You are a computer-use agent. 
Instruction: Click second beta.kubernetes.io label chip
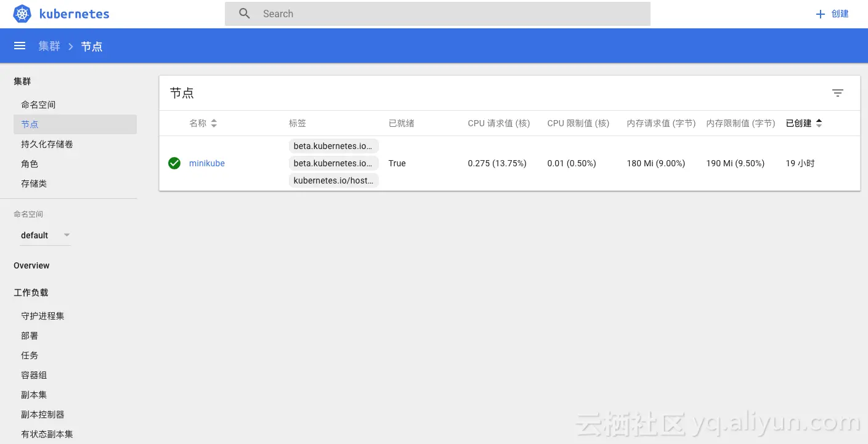[x=334, y=163]
